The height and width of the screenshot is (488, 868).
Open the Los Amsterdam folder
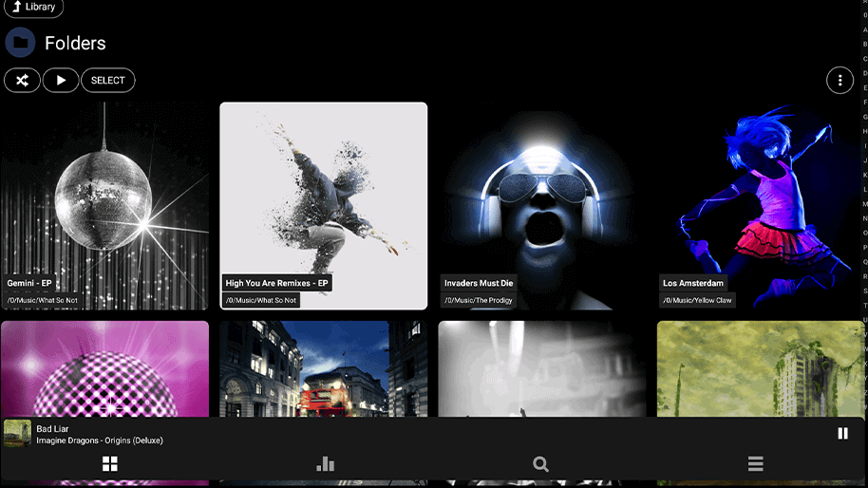pyautogui.click(x=761, y=206)
